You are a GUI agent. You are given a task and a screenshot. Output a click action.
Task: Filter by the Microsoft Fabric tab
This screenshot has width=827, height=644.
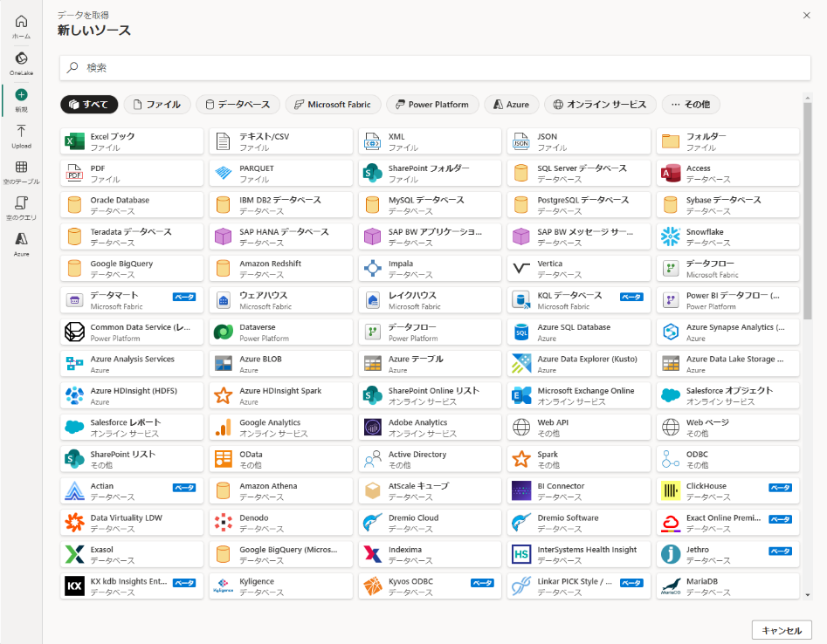(x=332, y=105)
